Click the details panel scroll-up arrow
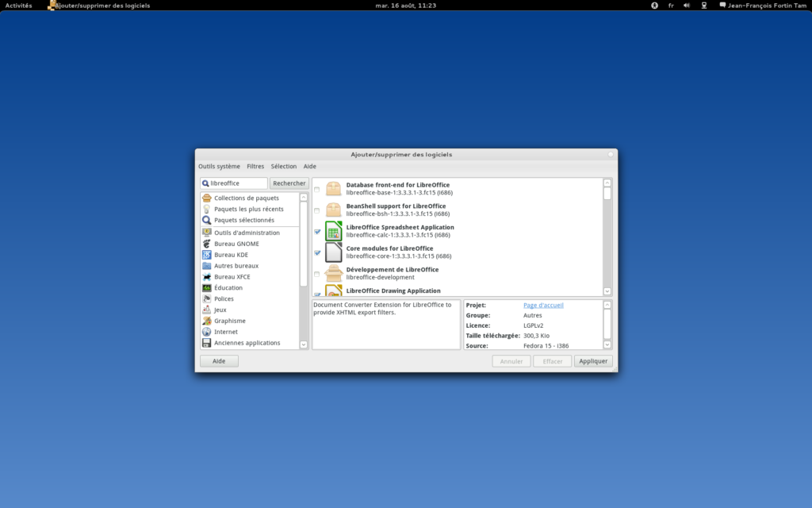 607,305
